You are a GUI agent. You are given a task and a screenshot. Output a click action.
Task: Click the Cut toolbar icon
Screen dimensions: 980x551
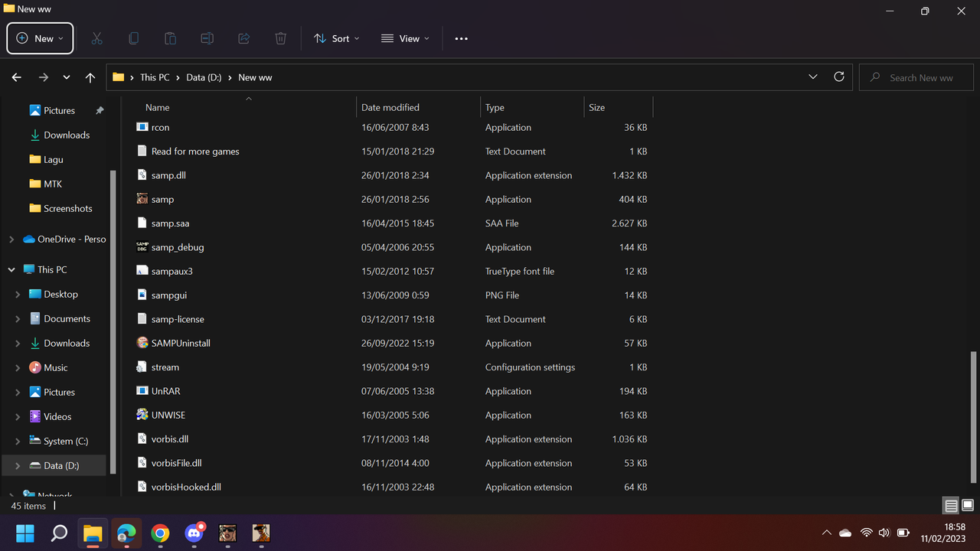[97, 38]
